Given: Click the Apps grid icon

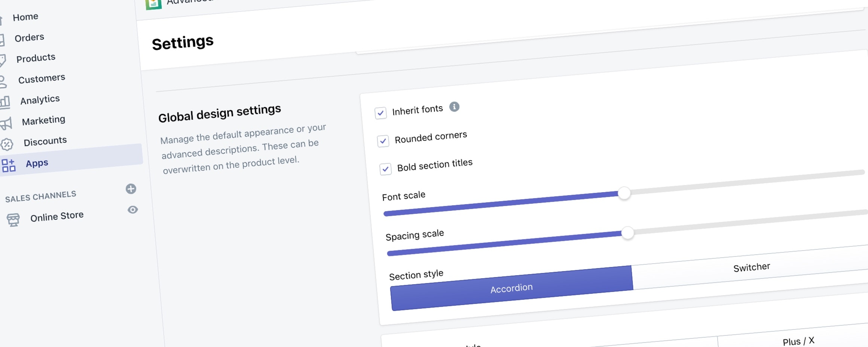Looking at the screenshot, I should point(9,165).
